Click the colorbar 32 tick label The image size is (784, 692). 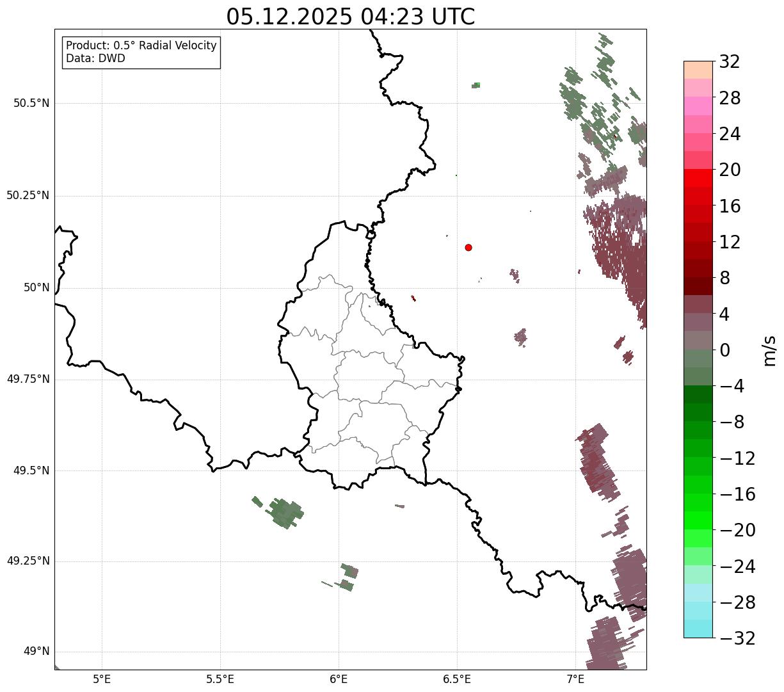click(x=730, y=61)
